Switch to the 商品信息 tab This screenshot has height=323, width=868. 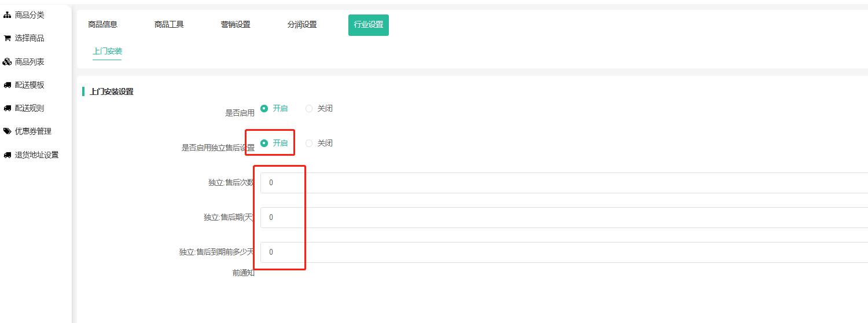(x=102, y=25)
